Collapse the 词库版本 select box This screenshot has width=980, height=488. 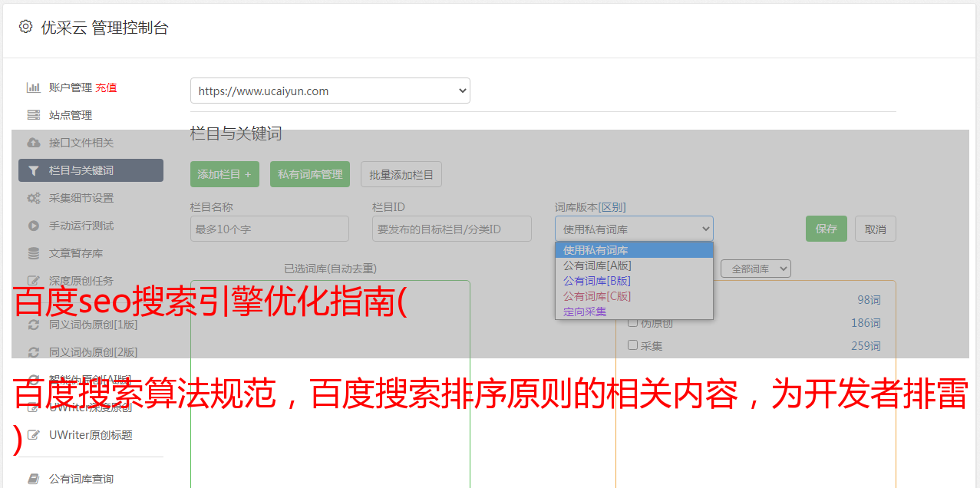pyautogui.click(x=634, y=229)
